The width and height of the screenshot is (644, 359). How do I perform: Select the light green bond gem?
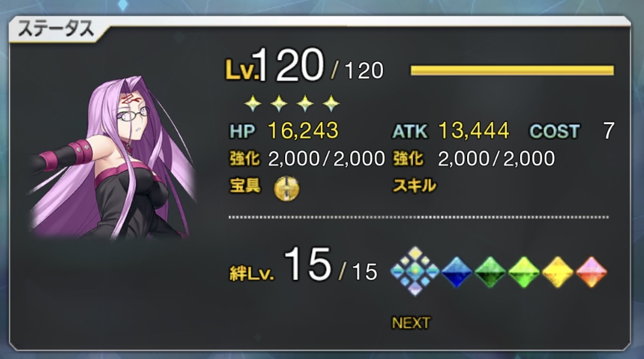[x=524, y=272]
